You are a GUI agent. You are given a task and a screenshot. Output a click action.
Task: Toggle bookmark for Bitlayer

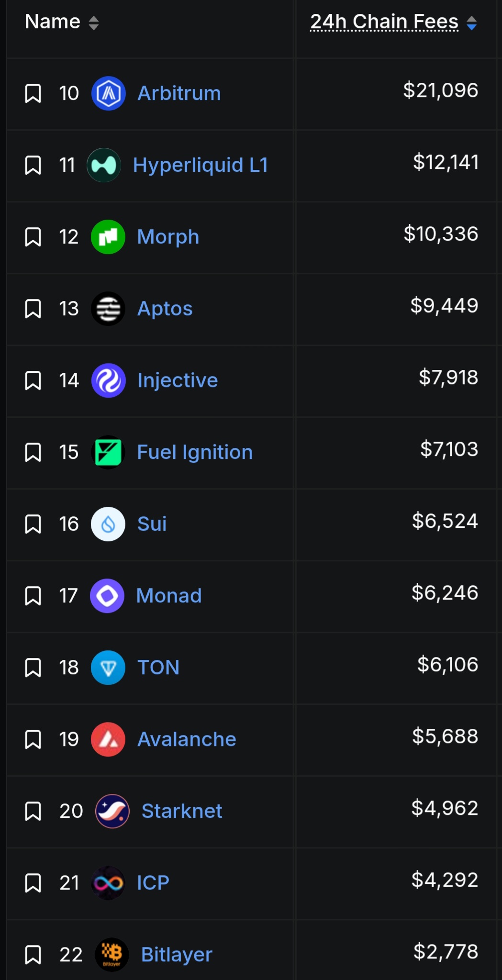point(33,955)
